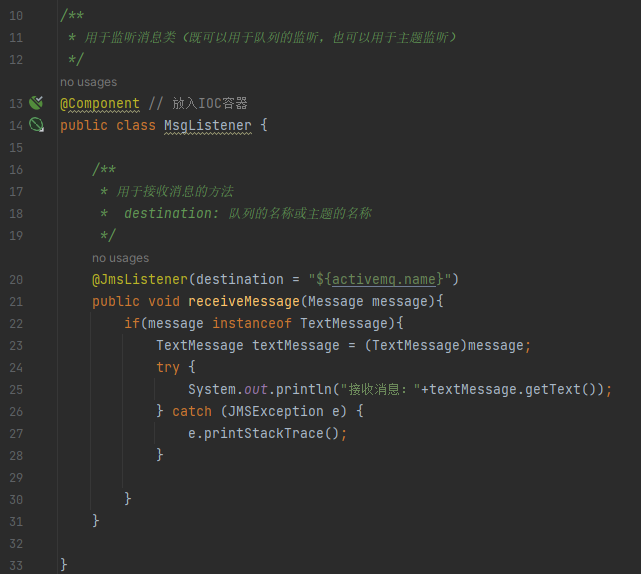Click line number 21 in the gutter
Screen dimensions: 641x574
[16, 301]
